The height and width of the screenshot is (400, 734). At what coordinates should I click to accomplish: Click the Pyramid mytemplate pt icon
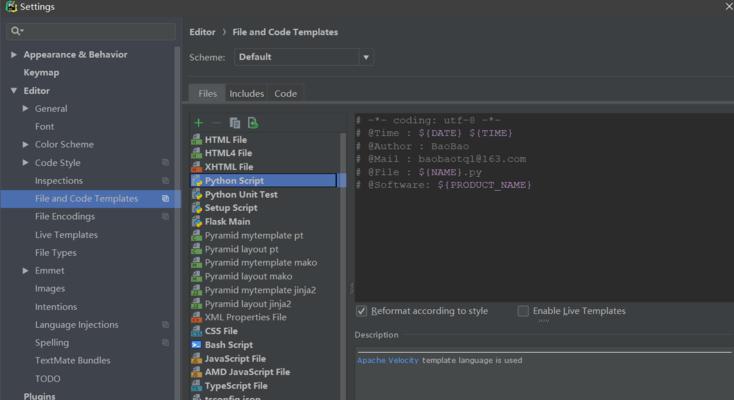pyautogui.click(x=197, y=235)
